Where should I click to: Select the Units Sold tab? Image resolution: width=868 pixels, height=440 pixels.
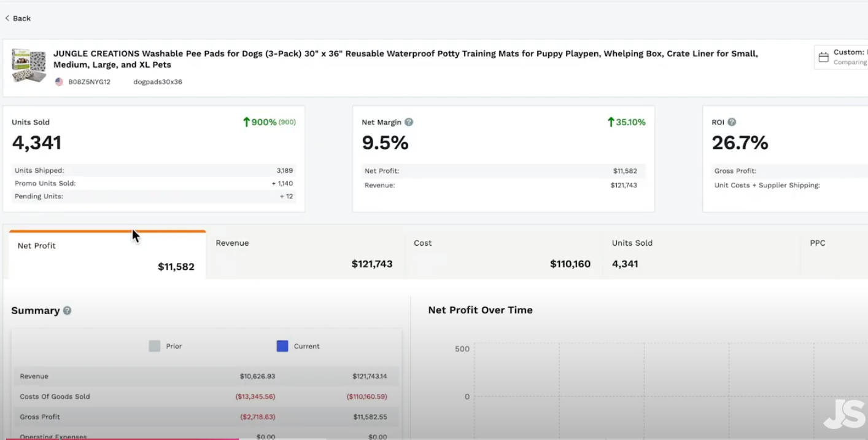click(x=702, y=254)
